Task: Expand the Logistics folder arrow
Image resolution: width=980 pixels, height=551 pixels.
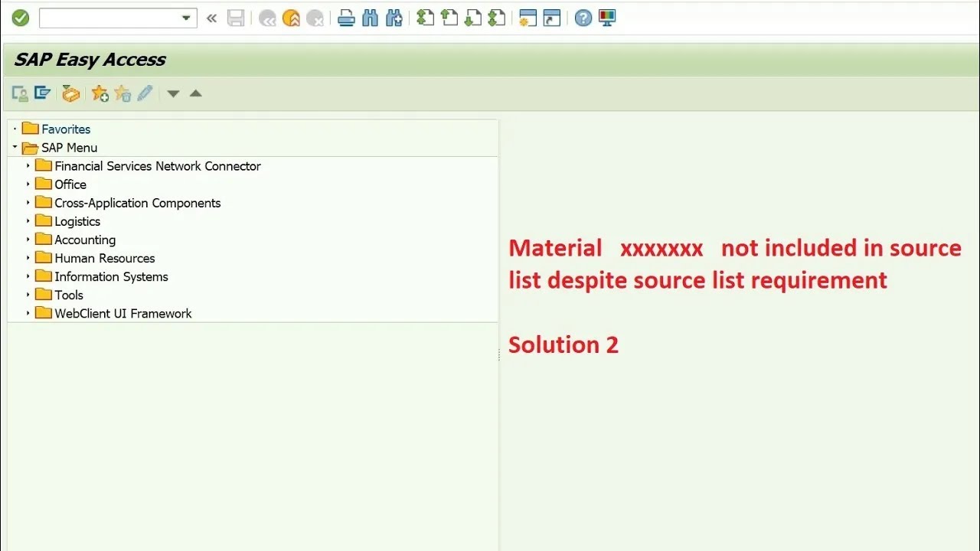Action: coord(28,220)
